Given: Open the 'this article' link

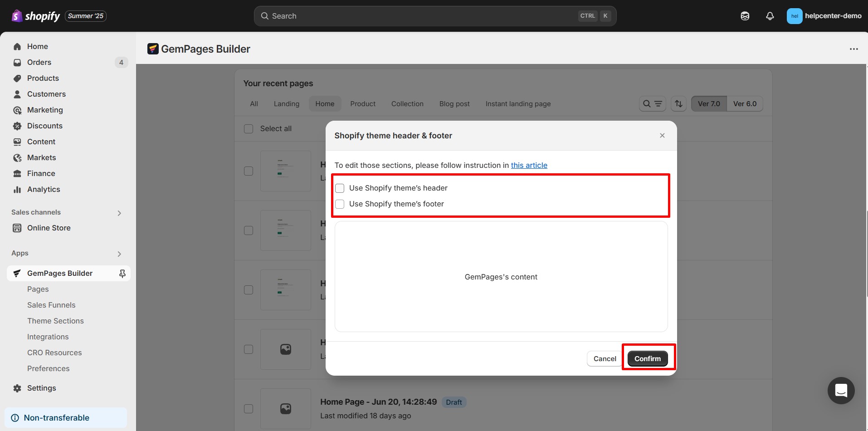Looking at the screenshot, I should click(x=529, y=165).
